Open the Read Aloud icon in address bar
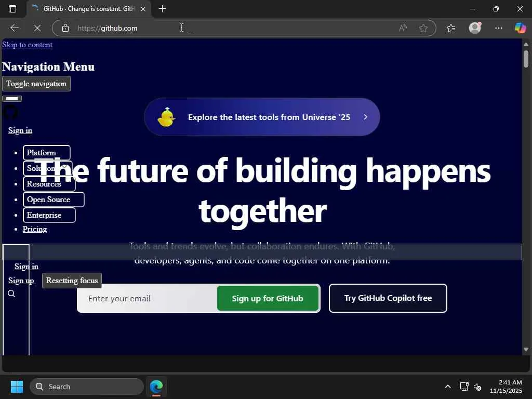 (403, 28)
